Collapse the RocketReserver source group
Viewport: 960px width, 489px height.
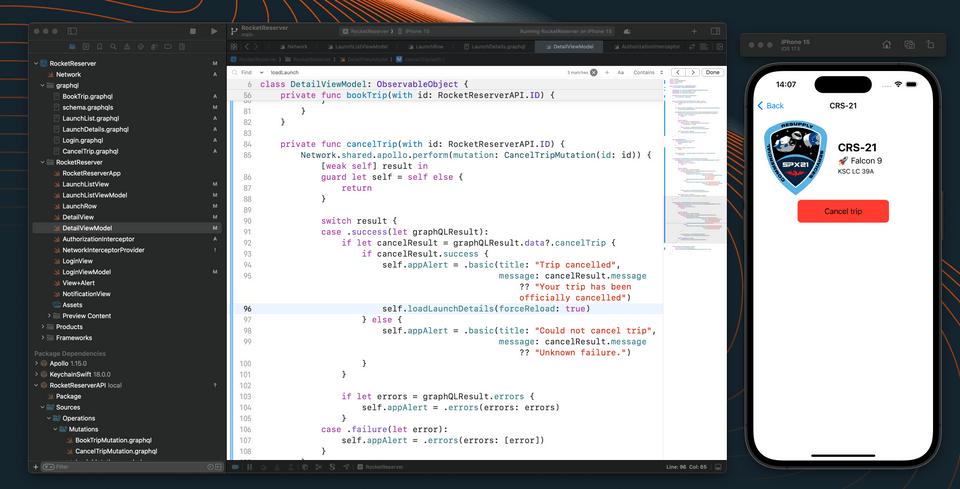(x=43, y=162)
